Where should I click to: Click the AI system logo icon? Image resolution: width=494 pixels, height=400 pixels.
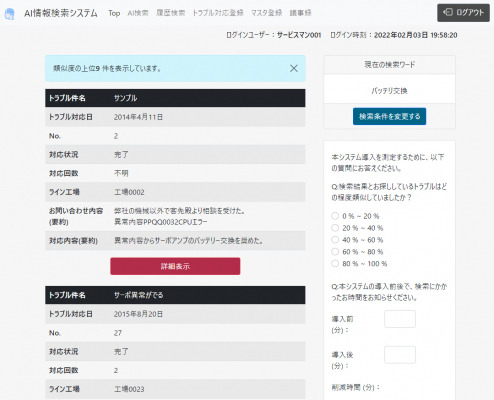9,14
